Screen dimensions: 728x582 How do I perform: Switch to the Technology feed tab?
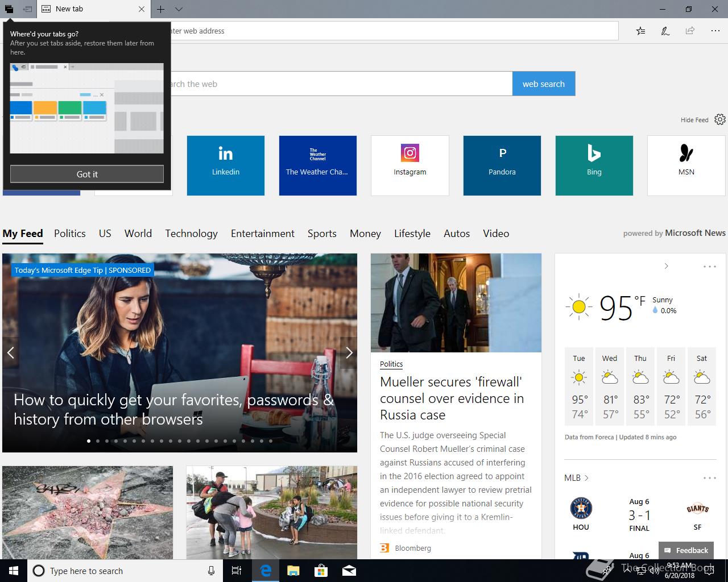pos(191,234)
